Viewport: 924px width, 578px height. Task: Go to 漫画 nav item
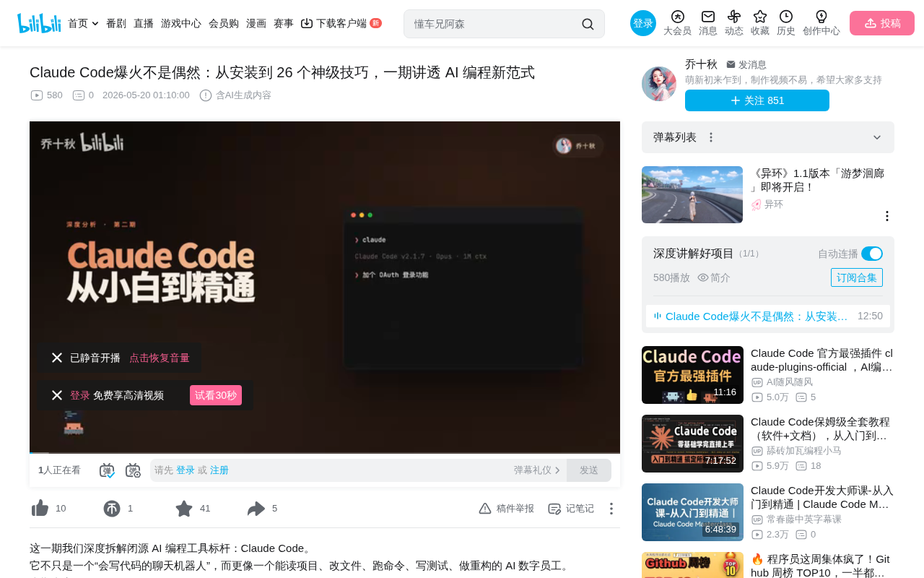tap(256, 23)
